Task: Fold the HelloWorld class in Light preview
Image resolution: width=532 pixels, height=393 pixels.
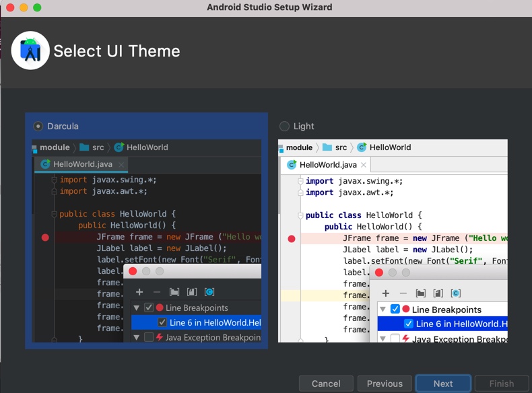Action: [x=300, y=215]
